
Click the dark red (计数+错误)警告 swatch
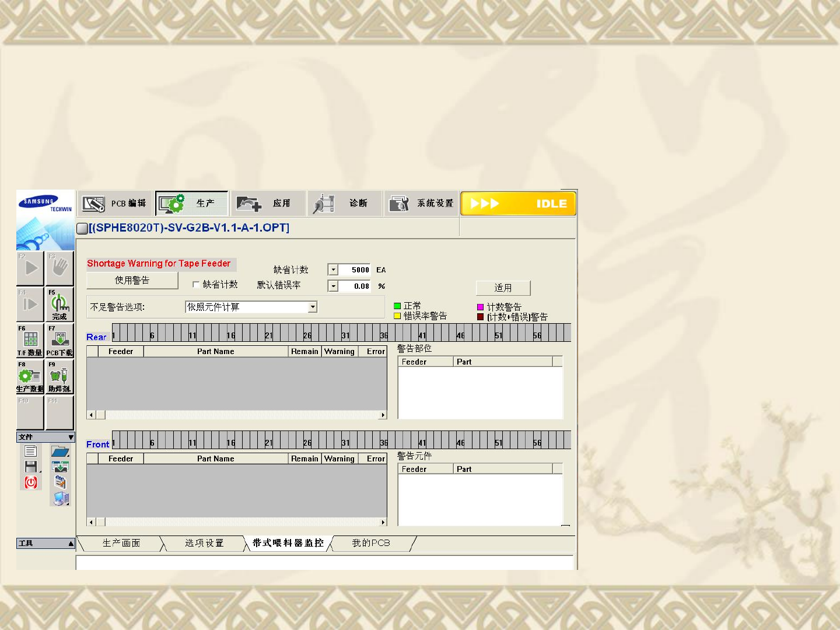pos(481,317)
